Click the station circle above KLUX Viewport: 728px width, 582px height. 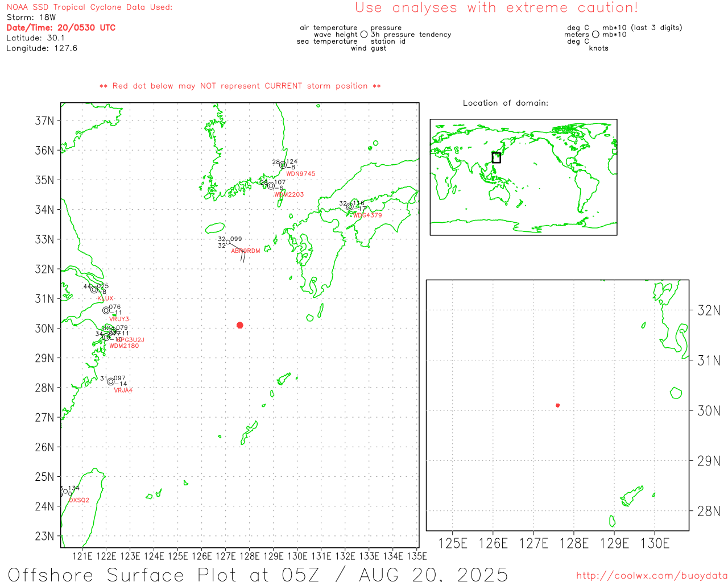coord(94,290)
